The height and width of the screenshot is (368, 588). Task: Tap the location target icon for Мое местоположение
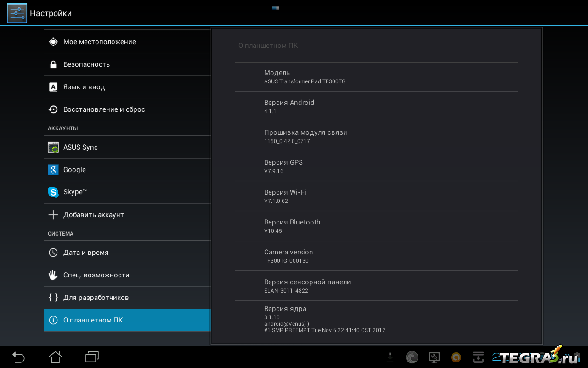(x=53, y=42)
